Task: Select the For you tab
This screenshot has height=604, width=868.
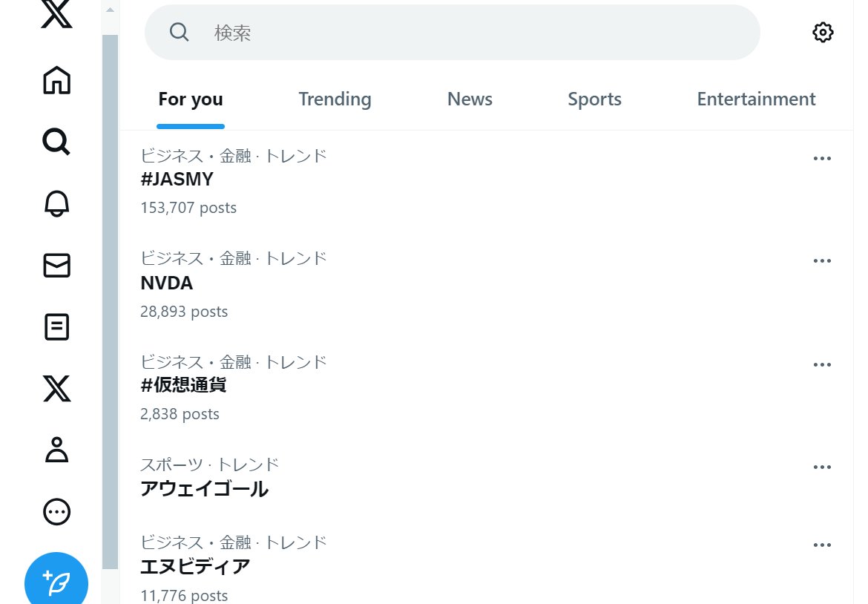Action: [191, 99]
